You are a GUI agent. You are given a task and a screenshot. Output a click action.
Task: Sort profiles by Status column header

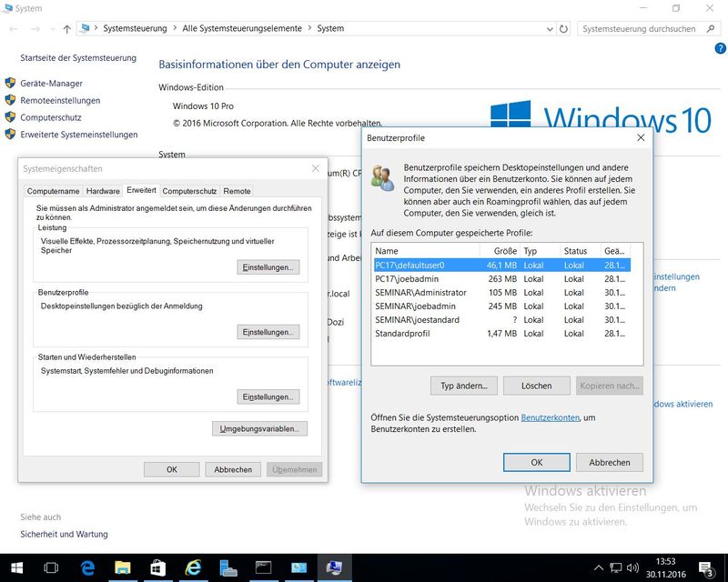(581, 251)
